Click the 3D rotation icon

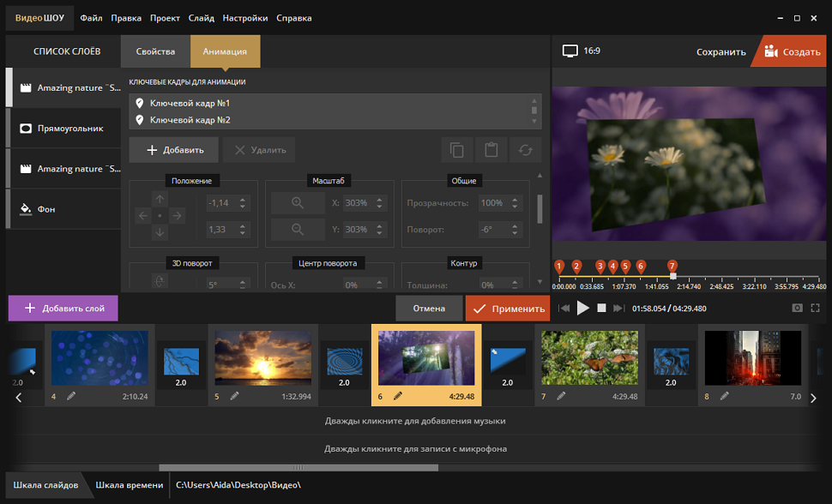tap(160, 281)
